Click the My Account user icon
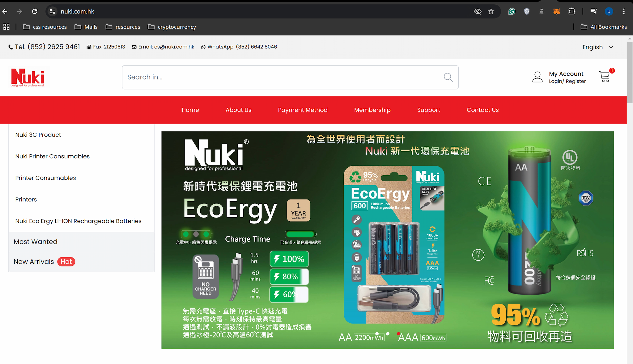This screenshot has height=364, width=633. (537, 77)
